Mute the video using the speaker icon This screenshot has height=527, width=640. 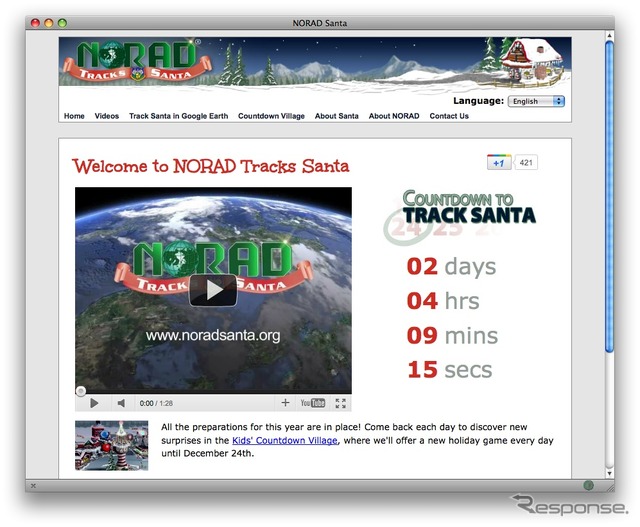pyautogui.click(x=121, y=403)
